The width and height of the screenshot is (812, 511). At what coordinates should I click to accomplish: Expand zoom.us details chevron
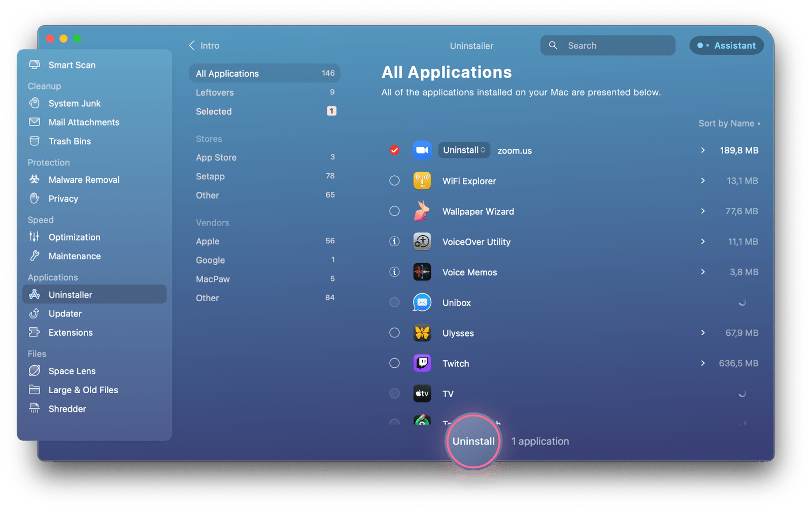(703, 150)
